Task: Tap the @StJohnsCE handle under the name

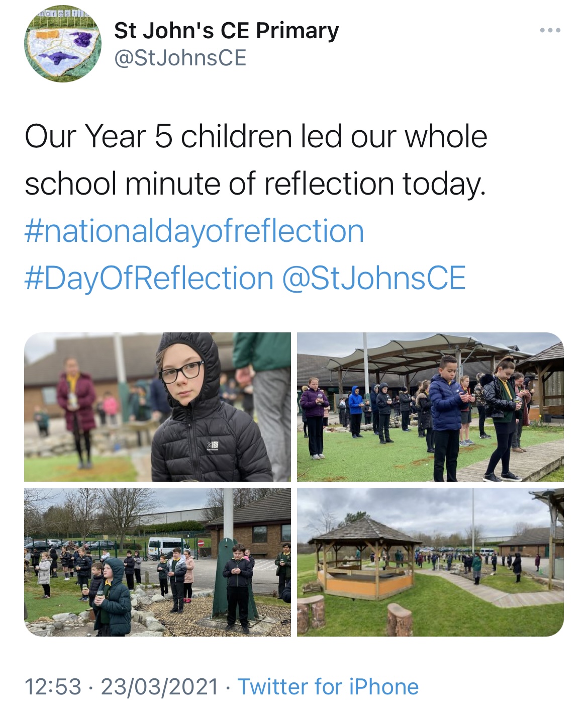Action: [180, 58]
